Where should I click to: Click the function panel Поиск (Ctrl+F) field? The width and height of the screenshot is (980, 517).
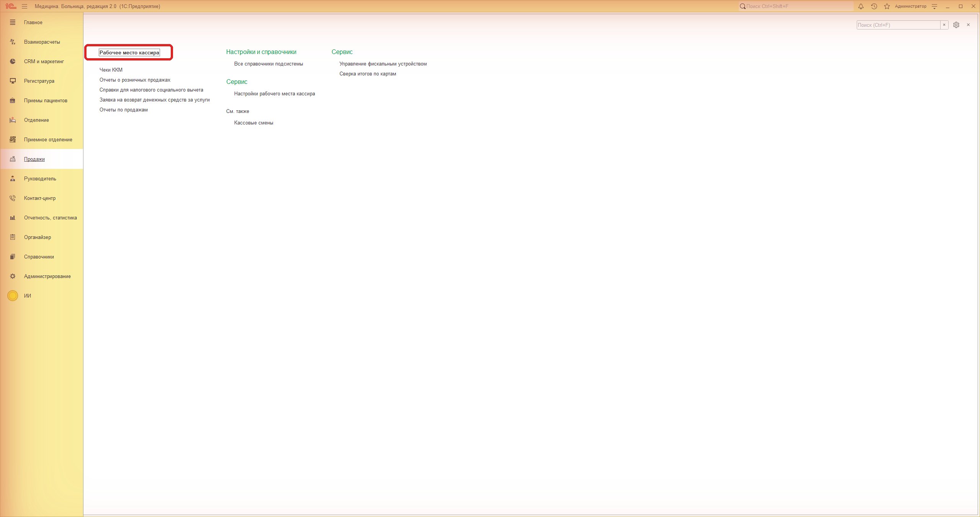[898, 25]
